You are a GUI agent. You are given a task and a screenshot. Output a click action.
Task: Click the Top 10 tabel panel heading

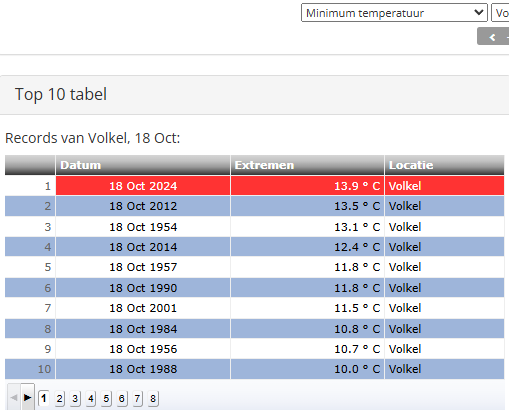(61, 94)
